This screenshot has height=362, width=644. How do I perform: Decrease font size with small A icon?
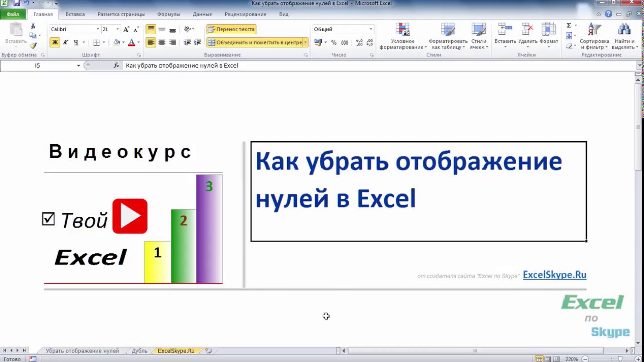(136, 29)
